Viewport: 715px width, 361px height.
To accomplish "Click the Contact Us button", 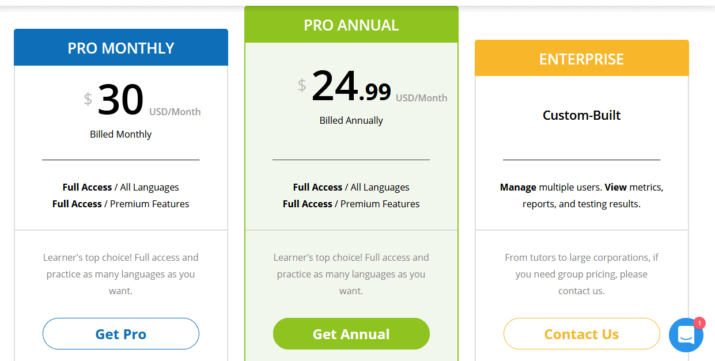I will tap(581, 334).
